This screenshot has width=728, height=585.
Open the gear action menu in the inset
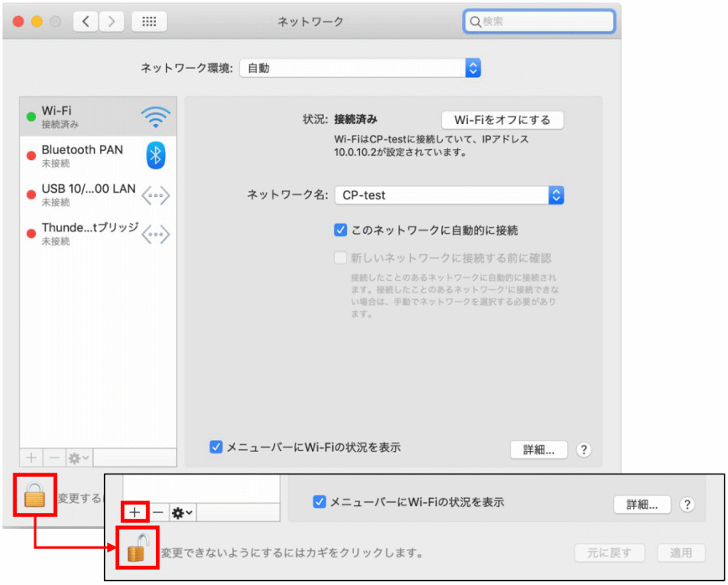[182, 512]
